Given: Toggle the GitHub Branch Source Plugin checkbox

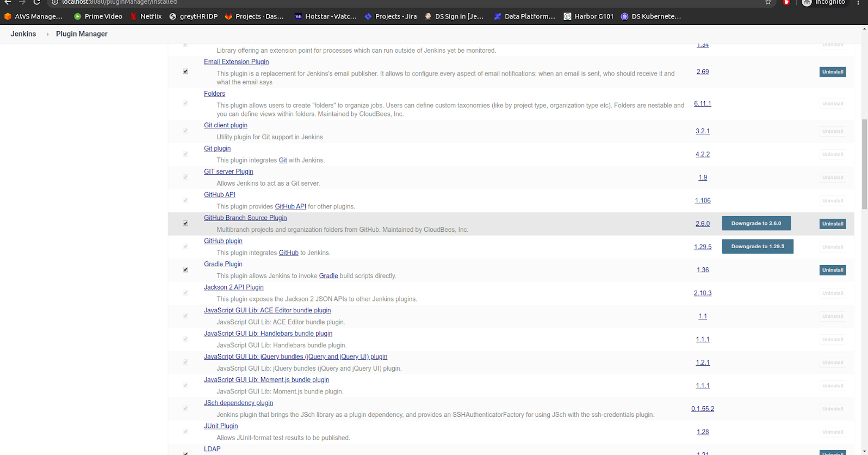Looking at the screenshot, I should coord(185,223).
